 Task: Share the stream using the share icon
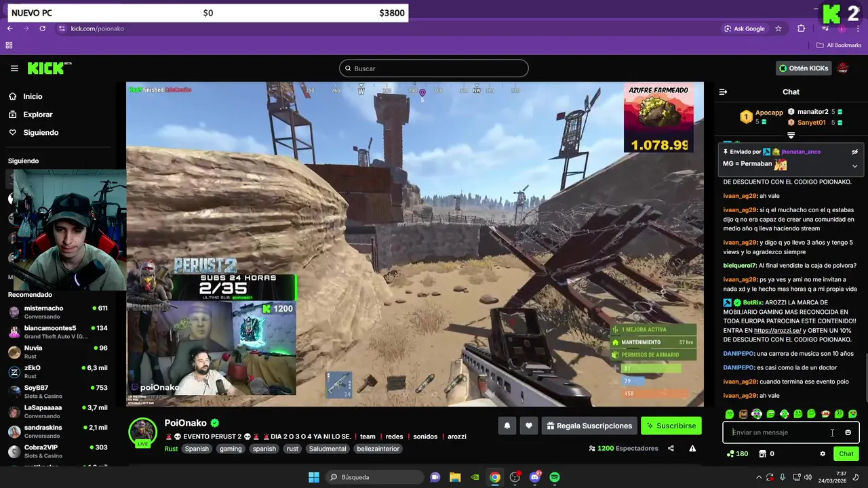pyautogui.click(x=671, y=448)
